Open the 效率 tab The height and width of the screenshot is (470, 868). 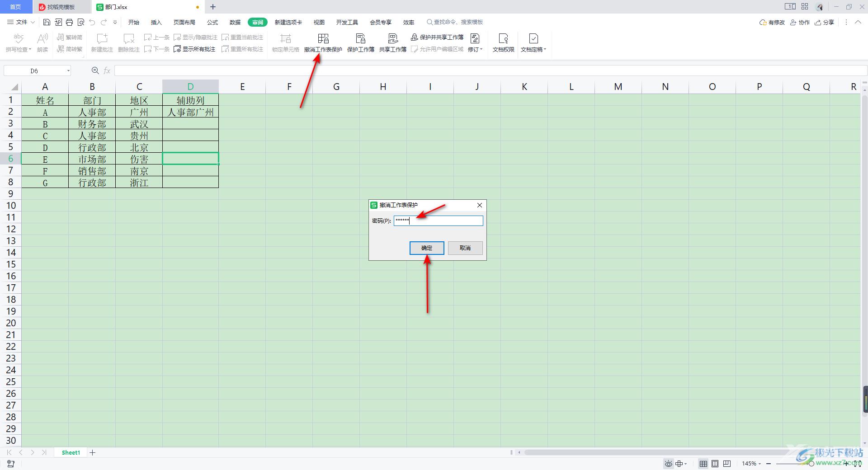(409, 22)
